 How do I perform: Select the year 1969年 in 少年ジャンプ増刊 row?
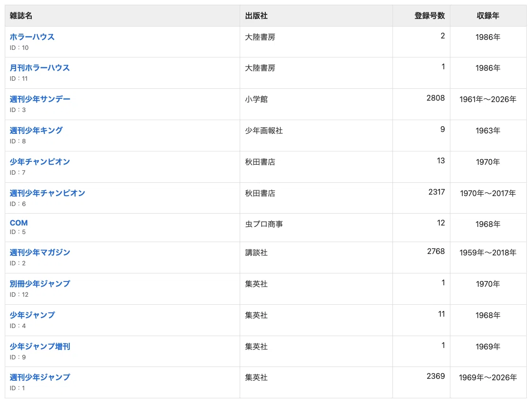tap(488, 347)
